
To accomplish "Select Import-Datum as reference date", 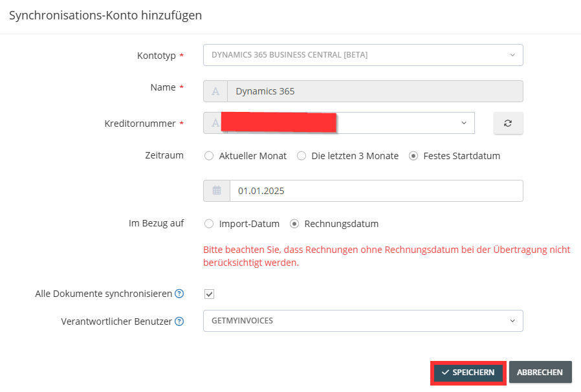I will tap(209, 224).
